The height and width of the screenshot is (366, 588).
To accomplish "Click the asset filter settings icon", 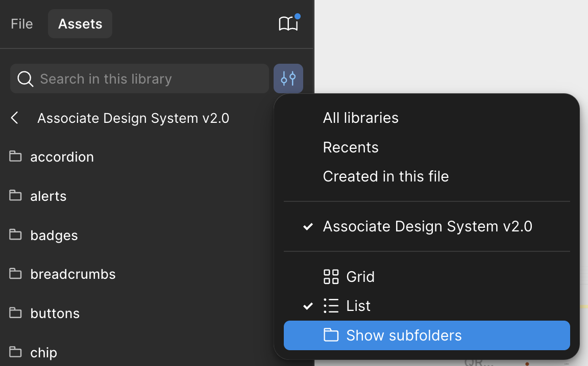I will (x=288, y=79).
